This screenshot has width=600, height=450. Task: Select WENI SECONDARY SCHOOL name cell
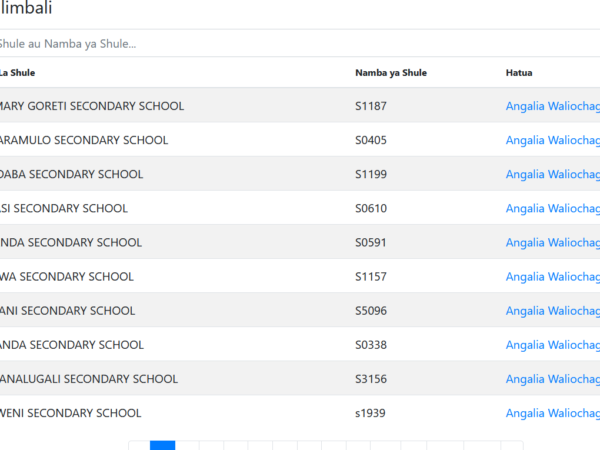[71, 413]
